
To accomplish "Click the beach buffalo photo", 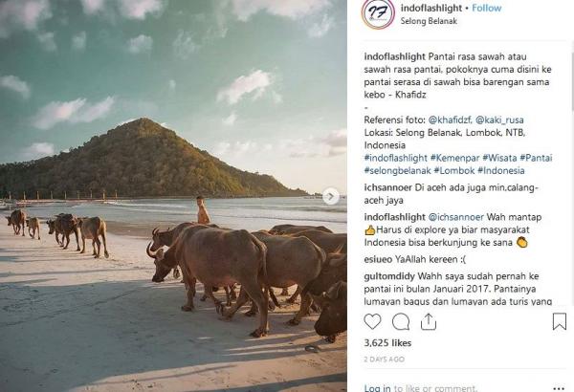I will pos(173,196).
